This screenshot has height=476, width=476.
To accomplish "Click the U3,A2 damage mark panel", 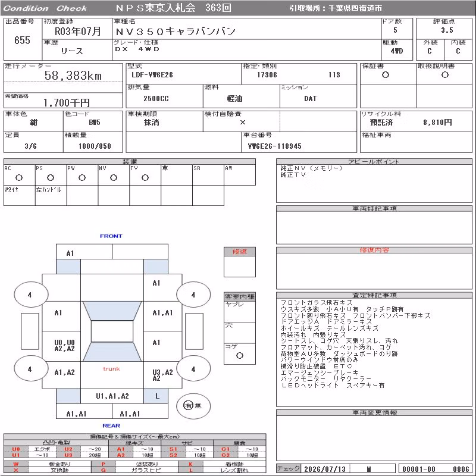I will 162,375.
